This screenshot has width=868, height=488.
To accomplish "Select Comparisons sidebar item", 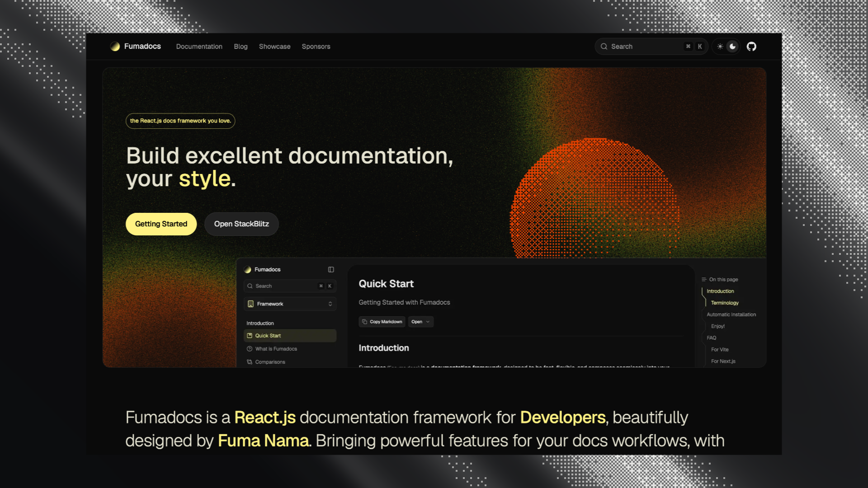I will tap(290, 362).
